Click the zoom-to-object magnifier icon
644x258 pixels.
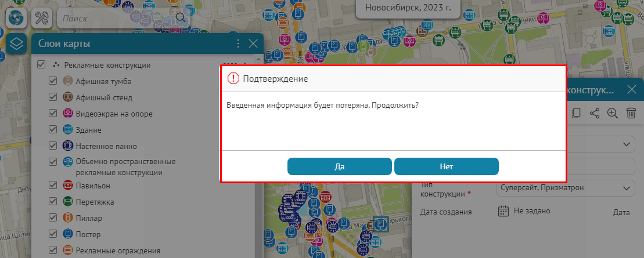(612, 114)
